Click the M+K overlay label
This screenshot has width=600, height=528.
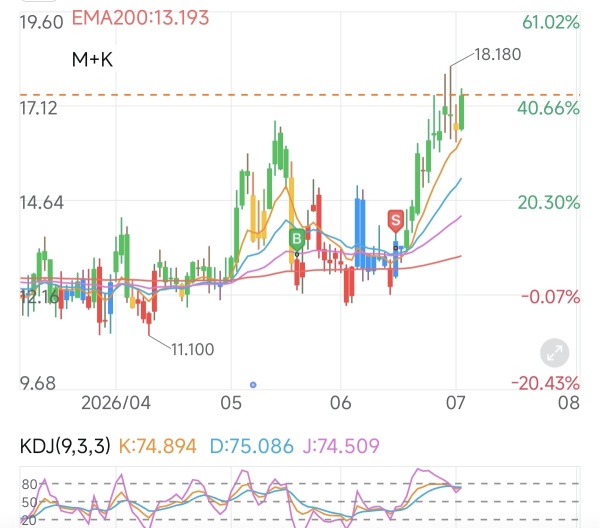click(92, 60)
